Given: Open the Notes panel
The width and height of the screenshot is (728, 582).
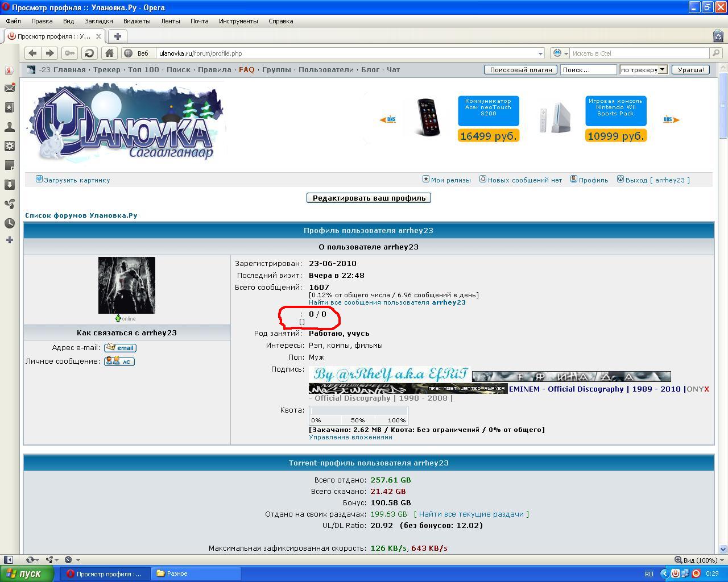Looking at the screenshot, I should 9,165.
